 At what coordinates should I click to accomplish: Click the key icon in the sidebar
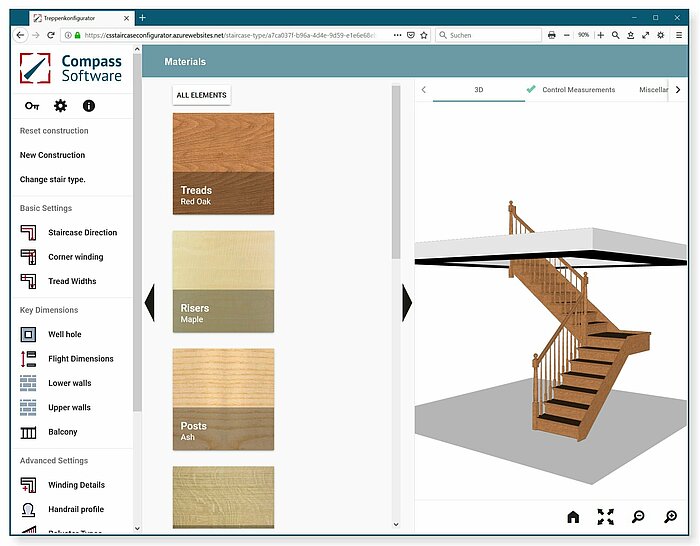[x=32, y=106]
